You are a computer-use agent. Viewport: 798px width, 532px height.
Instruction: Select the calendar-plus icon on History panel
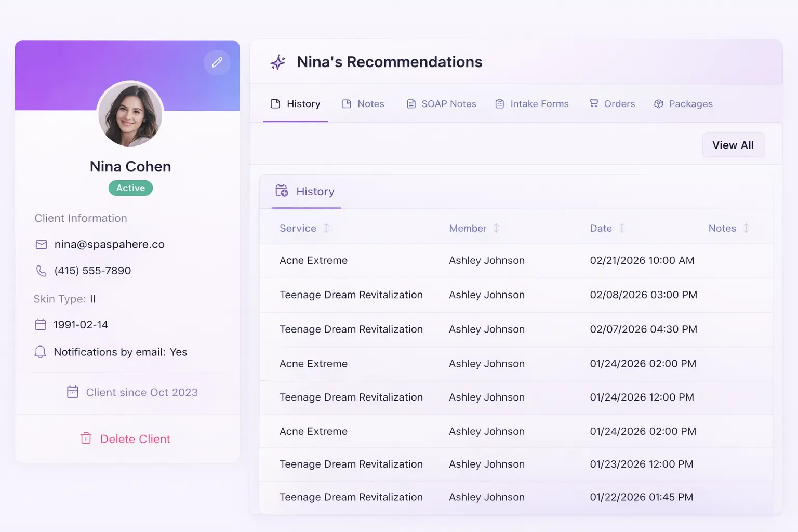(x=281, y=191)
